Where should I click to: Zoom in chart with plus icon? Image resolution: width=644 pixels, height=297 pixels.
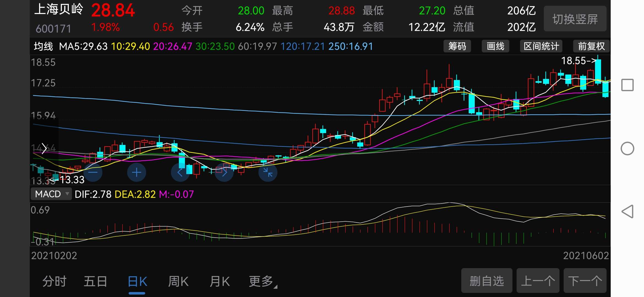click(137, 172)
